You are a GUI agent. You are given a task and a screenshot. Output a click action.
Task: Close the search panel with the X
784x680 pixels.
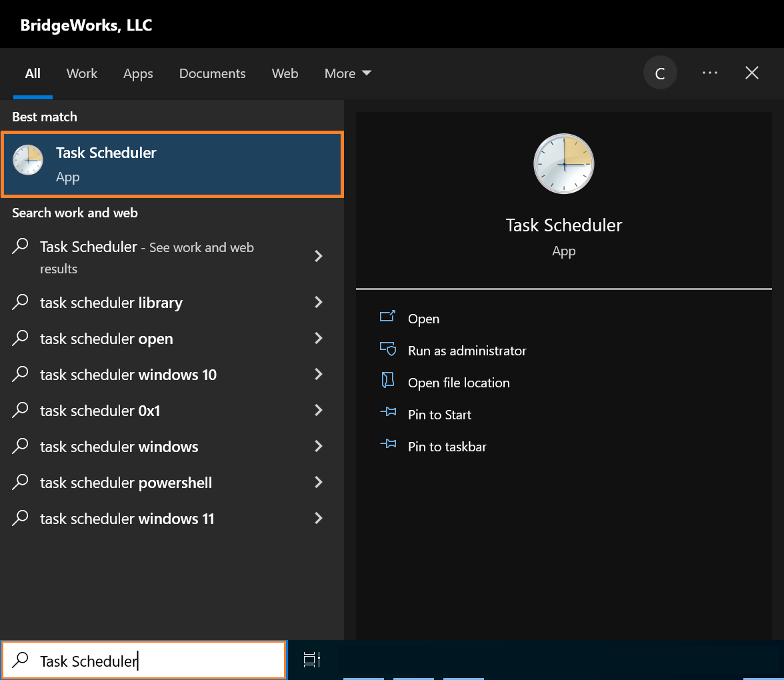pyautogui.click(x=751, y=73)
